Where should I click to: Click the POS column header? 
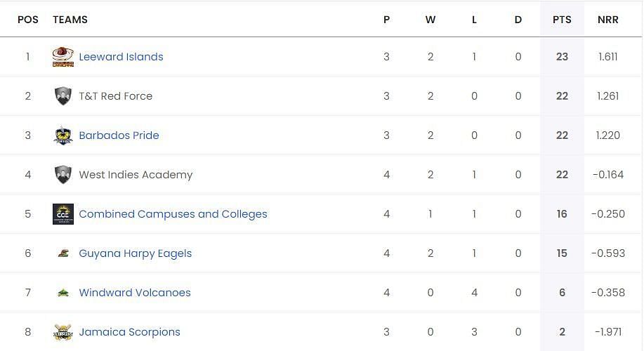pyautogui.click(x=28, y=20)
